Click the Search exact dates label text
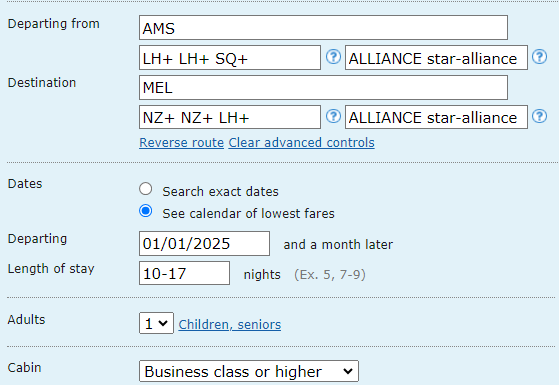The width and height of the screenshot is (559, 385). tap(220, 192)
